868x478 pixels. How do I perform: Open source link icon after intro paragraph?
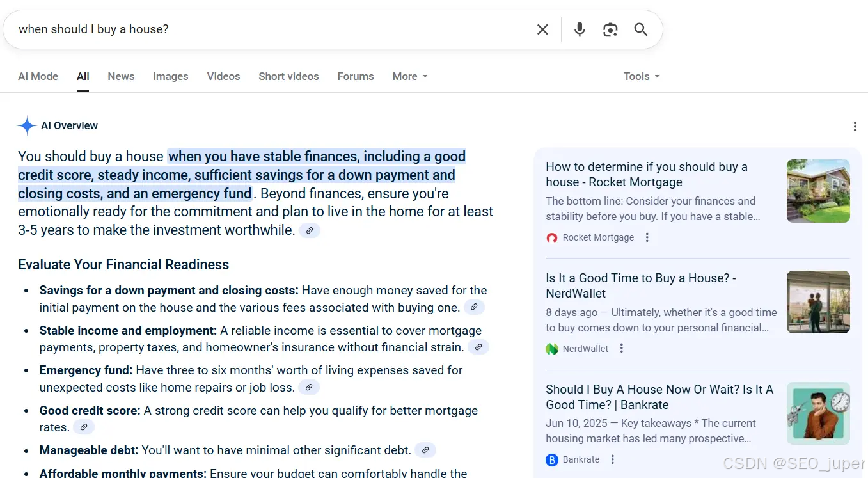(310, 230)
